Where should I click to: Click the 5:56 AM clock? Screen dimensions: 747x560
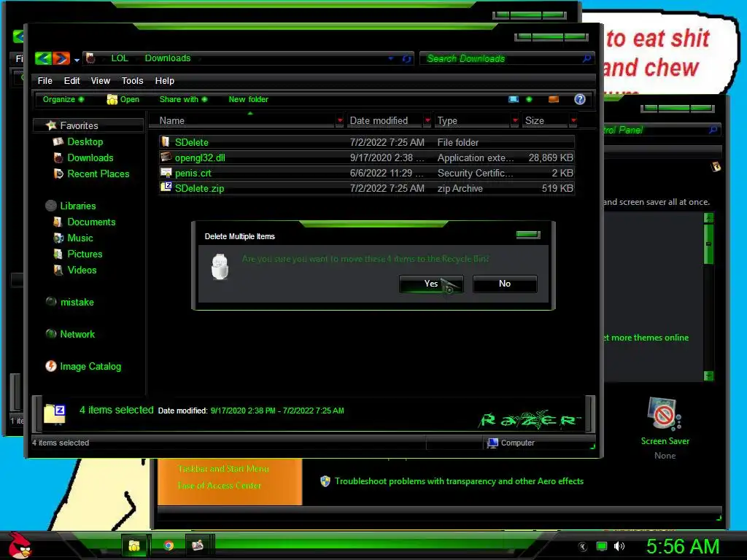683,546
